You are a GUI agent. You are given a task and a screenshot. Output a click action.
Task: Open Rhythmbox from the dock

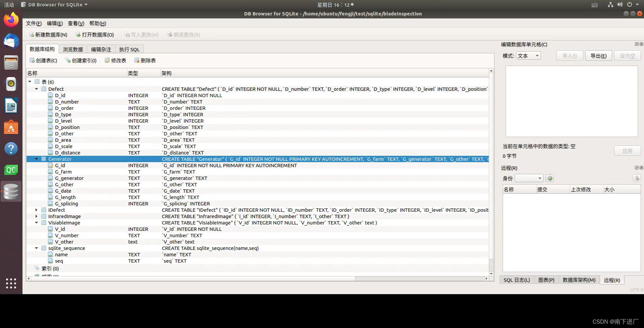[x=11, y=84]
